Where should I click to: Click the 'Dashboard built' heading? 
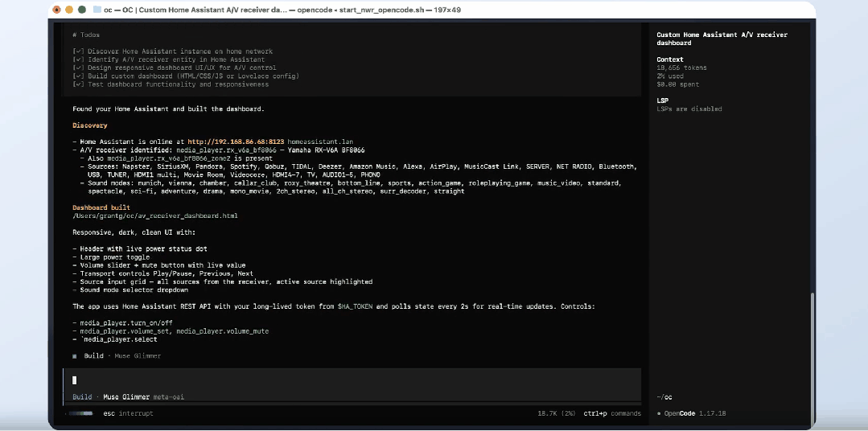point(101,207)
